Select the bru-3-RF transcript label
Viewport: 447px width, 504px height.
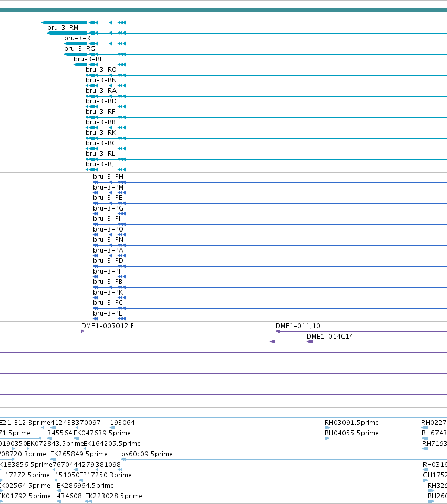coord(100,112)
